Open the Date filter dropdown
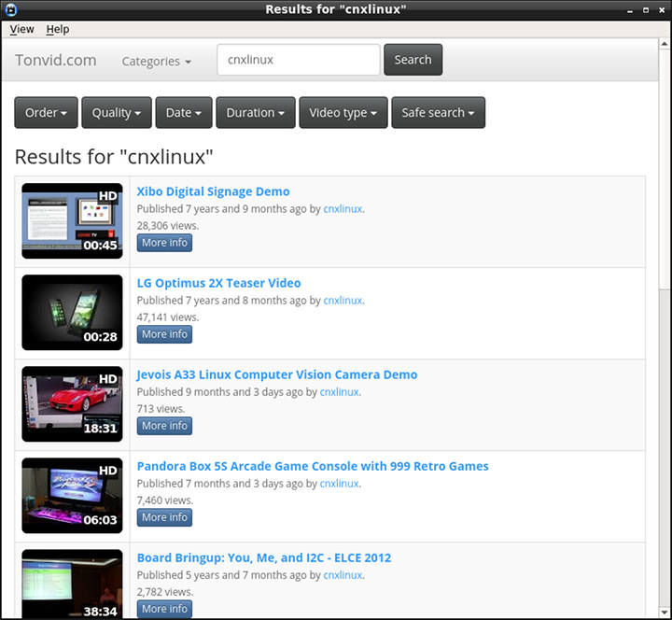Screen dimensions: 672x620 point(184,112)
